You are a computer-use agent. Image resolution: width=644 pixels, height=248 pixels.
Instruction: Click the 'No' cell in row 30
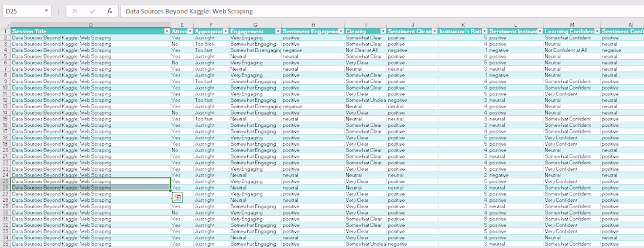(182, 213)
